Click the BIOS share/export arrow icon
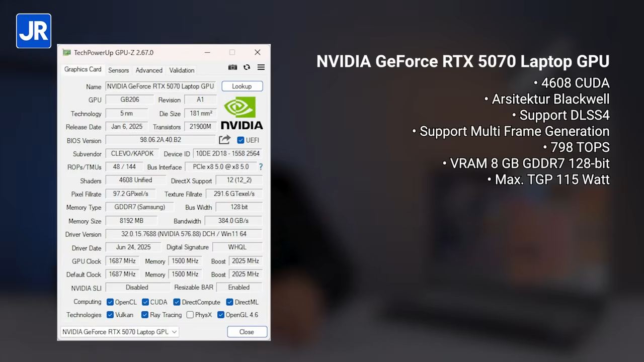644x362 pixels. [x=225, y=140]
